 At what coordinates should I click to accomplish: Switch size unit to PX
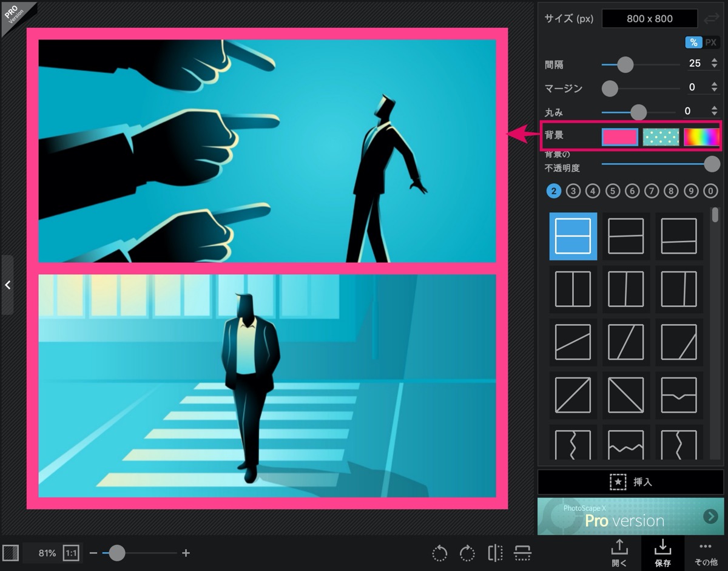(x=711, y=42)
